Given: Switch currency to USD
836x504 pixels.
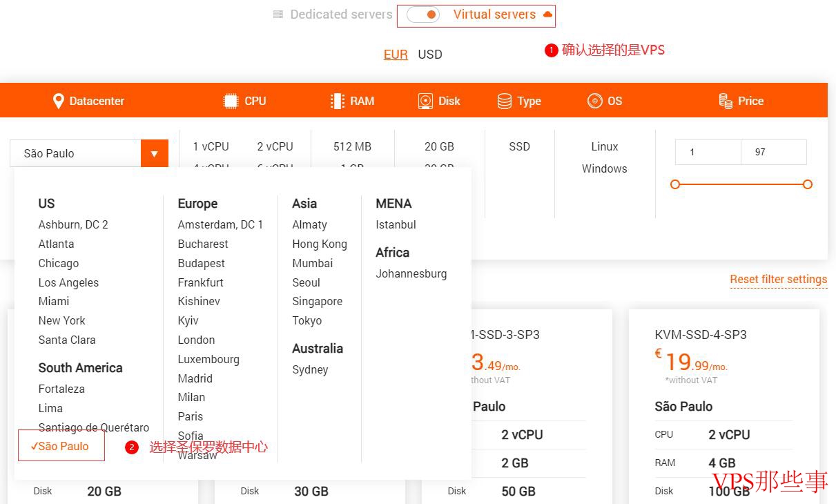Looking at the screenshot, I should pos(430,55).
